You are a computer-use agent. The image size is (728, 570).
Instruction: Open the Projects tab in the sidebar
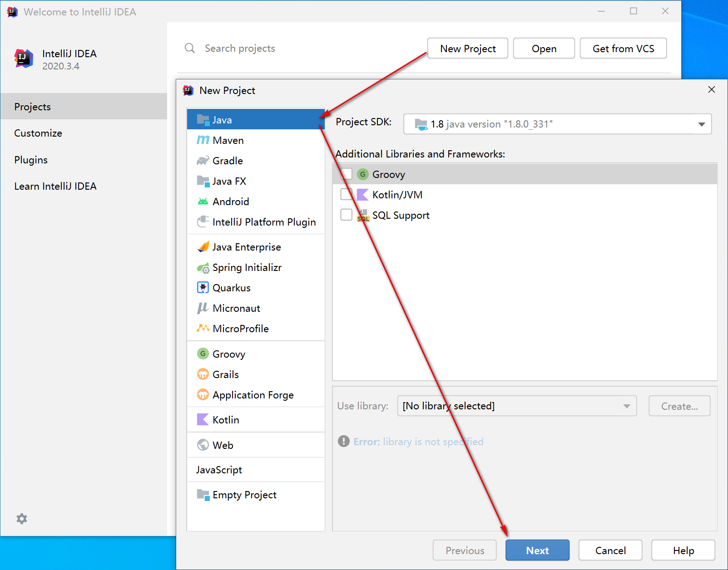(x=84, y=107)
